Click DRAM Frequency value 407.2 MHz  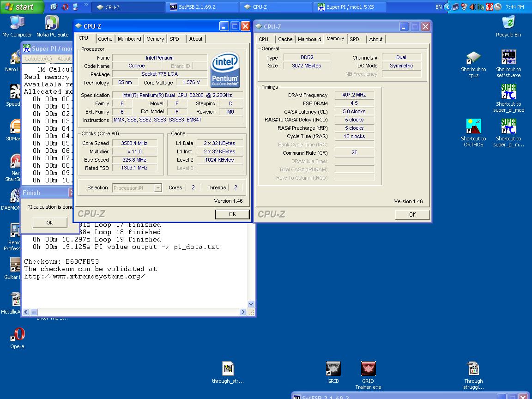[x=354, y=95]
